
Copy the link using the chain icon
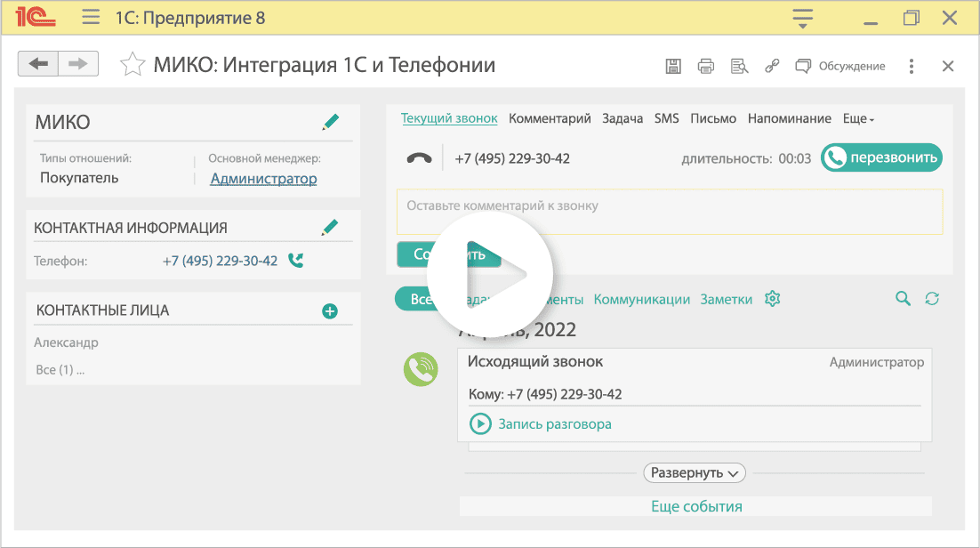pos(771,65)
